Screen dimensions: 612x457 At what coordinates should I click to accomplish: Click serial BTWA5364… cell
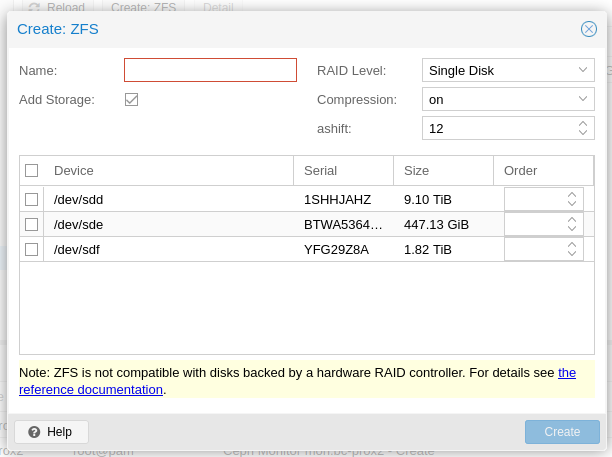point(343,224)
